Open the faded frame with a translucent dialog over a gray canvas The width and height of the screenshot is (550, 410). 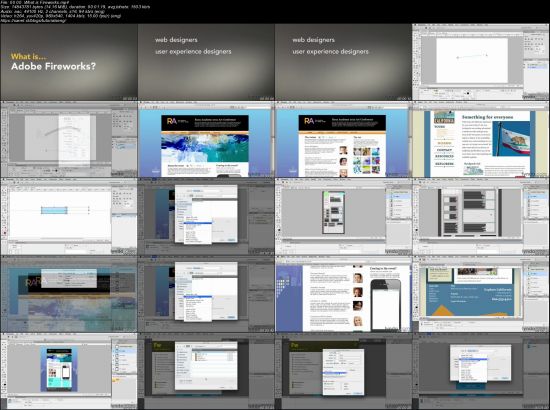[x=69, y=139]
